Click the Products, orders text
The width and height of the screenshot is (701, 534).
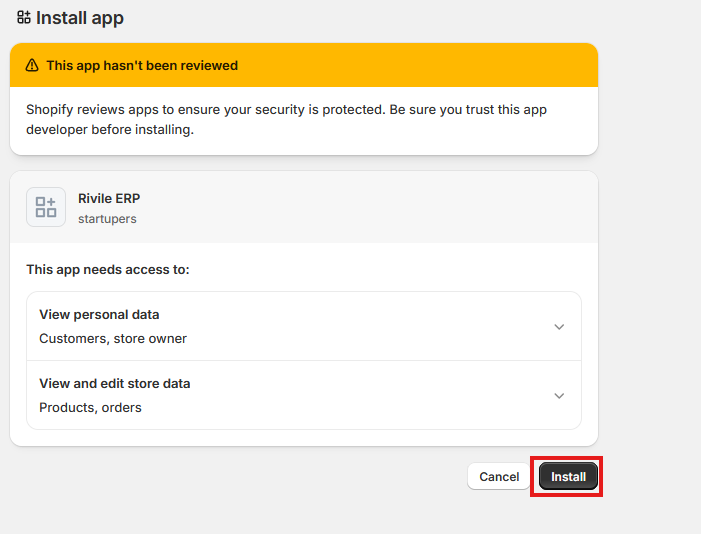(x=90, y=407)
